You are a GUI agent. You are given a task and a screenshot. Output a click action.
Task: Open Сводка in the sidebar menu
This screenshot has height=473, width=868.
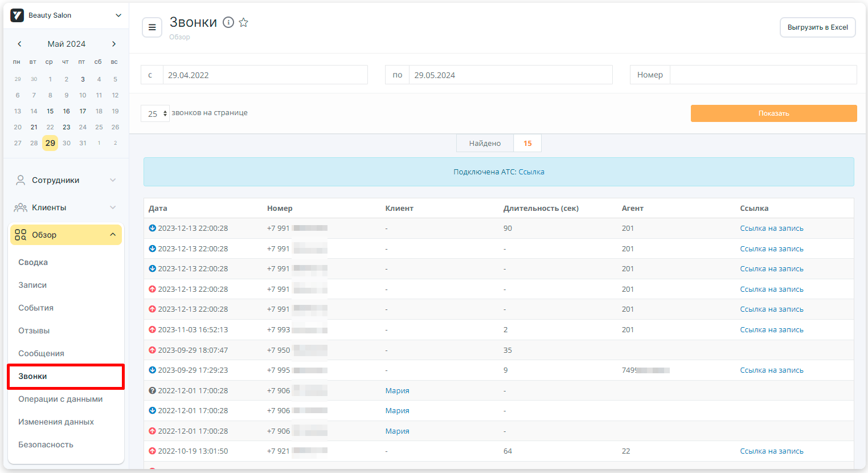33,262
